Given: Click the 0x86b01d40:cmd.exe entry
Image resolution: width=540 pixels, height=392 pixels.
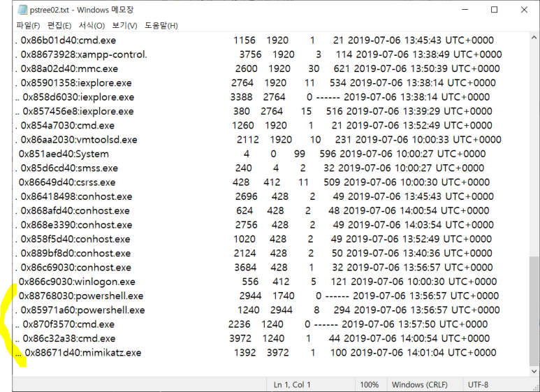Looking at the screenshot, I should pos(68,41).
